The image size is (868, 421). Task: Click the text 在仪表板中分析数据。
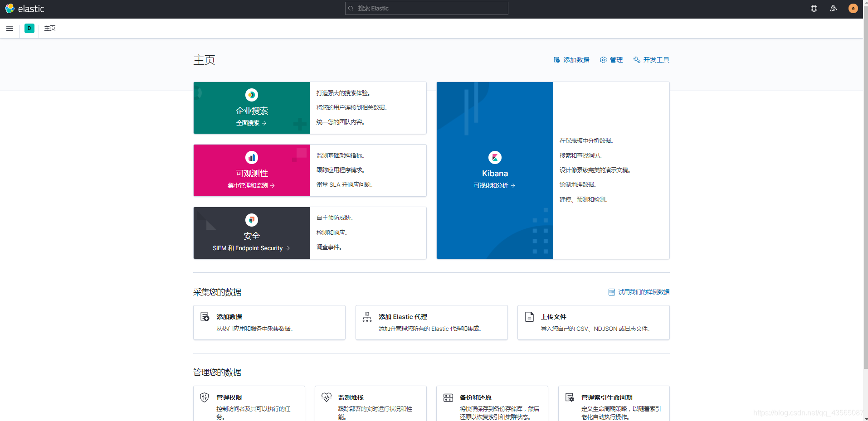[586, 140]
